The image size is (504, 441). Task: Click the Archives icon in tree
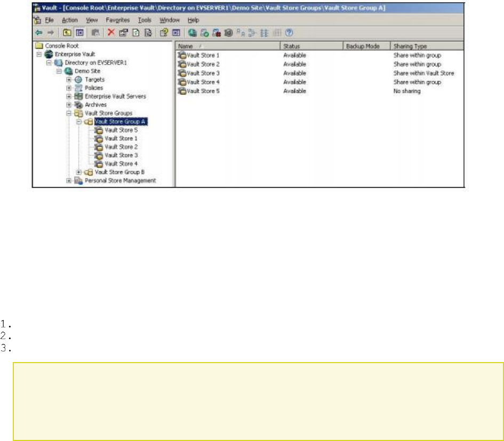pyautogui.click(x=78, y=105)
